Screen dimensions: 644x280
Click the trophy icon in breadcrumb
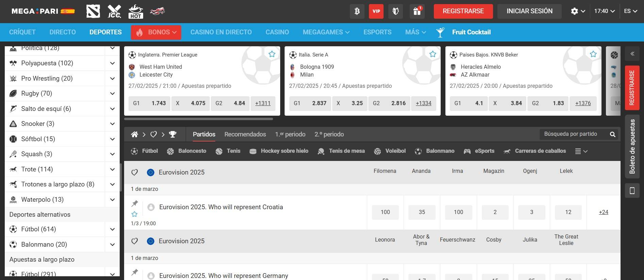point(173,134)
